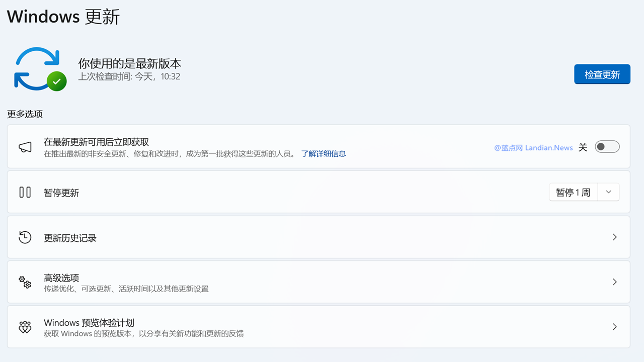Click the 暂停更新 label
This screenshot has height=362, width=644.
(x=61, y=193)
